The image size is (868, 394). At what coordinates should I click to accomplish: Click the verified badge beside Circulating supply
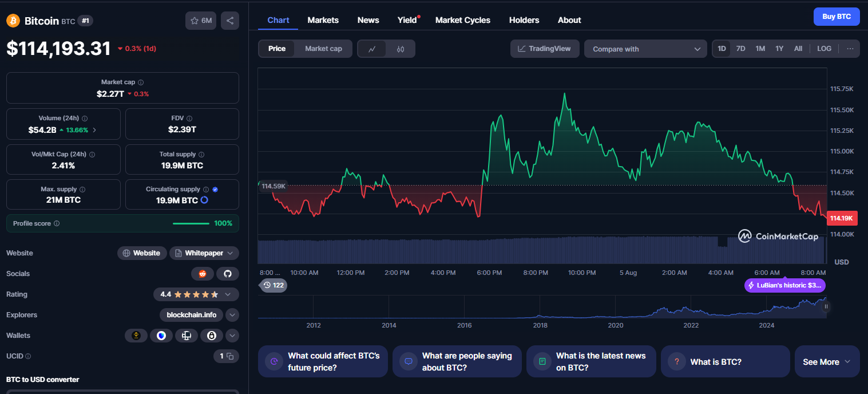pyautogui.click(x=215, y=190)
